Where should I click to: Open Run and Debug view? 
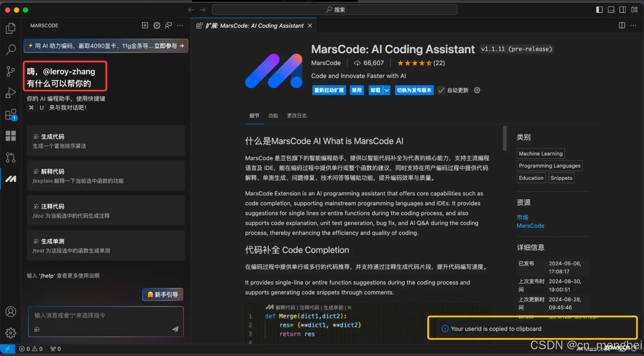point(11,93)
